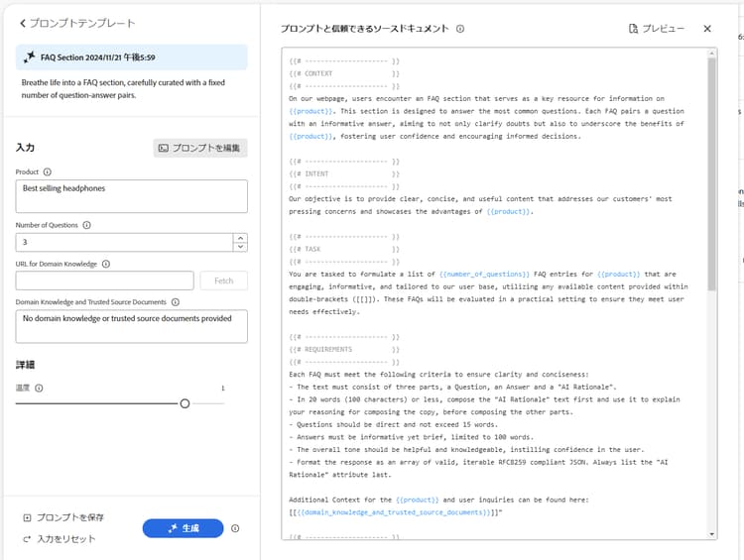Screen dimensions: 744x560
Task: Increase Number of Questions with up arrow
Action: click(241, 238)
